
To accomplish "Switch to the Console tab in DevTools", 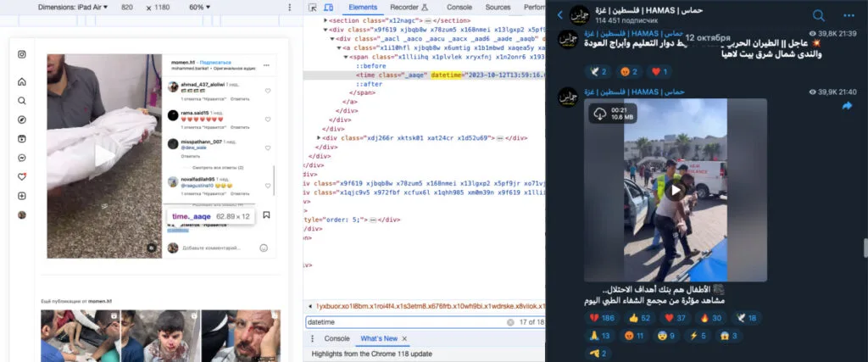I will click(x=459, y=7).
